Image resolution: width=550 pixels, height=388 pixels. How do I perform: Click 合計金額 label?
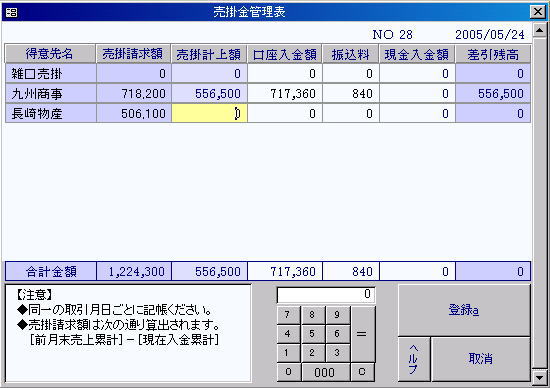tap(51, 271)
